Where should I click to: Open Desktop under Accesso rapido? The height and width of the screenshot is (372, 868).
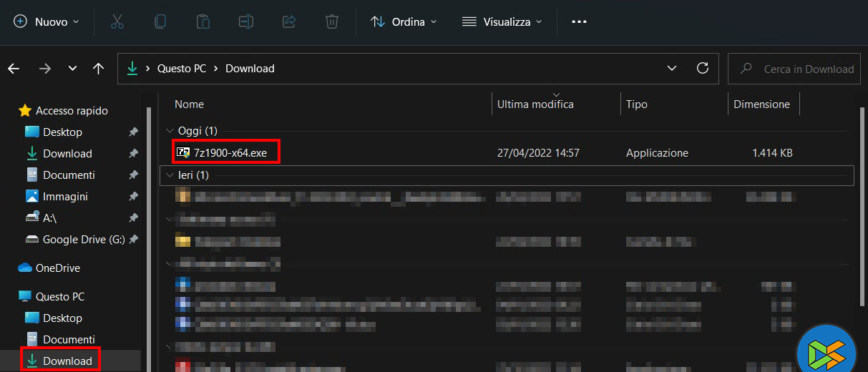[62, 132]
